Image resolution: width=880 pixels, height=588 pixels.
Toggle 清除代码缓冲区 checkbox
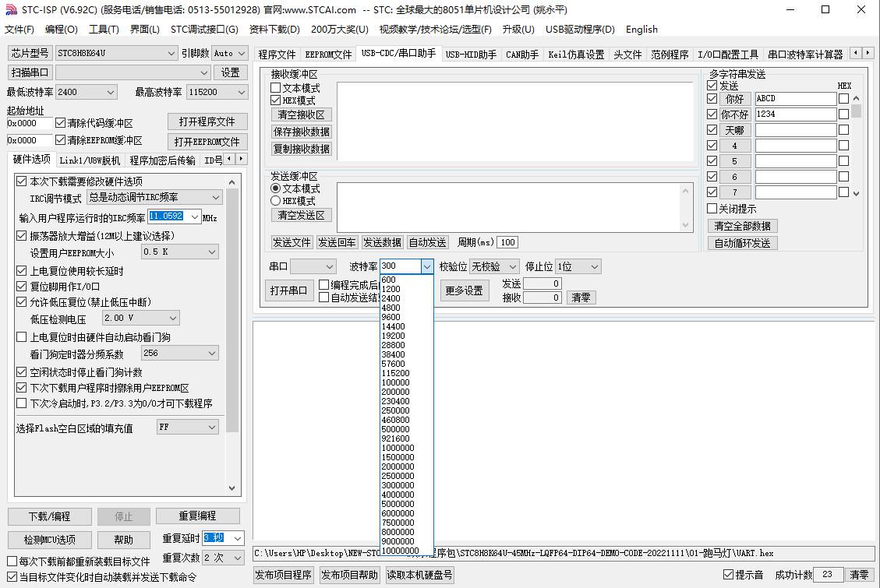pos(61,123)
